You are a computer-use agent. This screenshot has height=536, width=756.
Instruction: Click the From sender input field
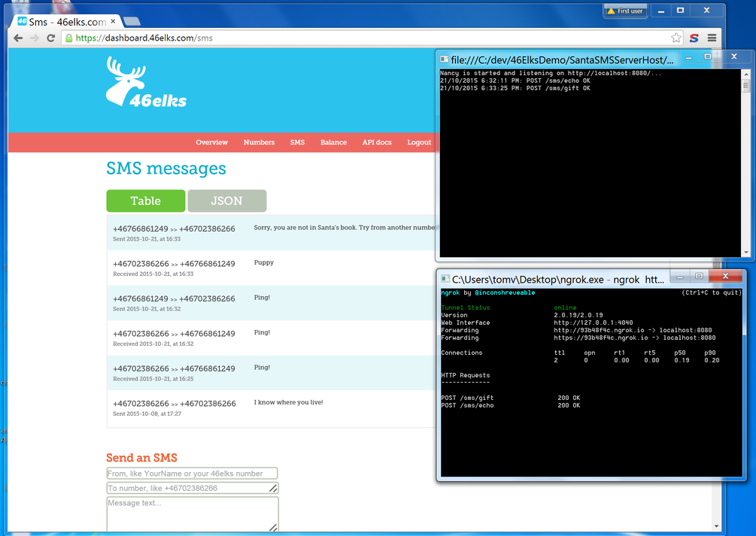point(192,474)
